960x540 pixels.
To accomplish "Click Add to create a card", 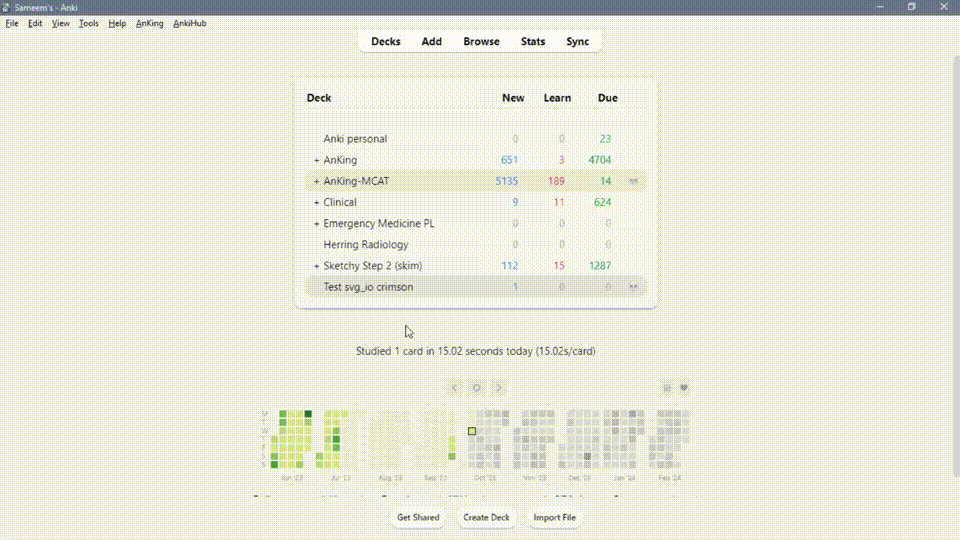I will [x=432, y=42].
